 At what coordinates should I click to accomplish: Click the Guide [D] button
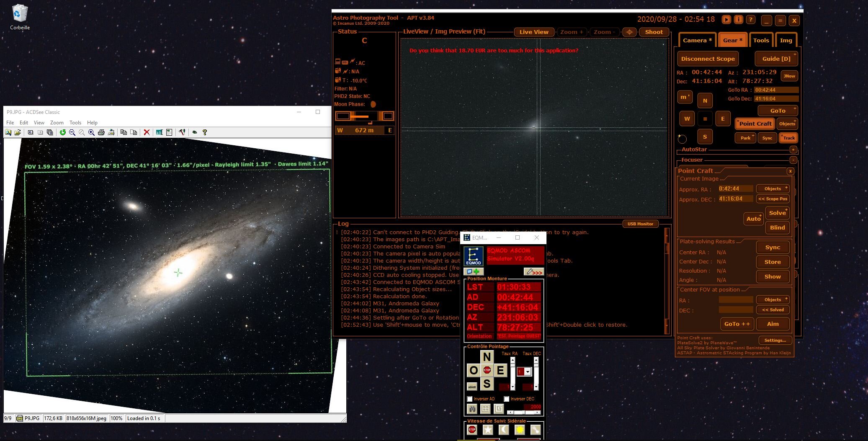(776, 59)
